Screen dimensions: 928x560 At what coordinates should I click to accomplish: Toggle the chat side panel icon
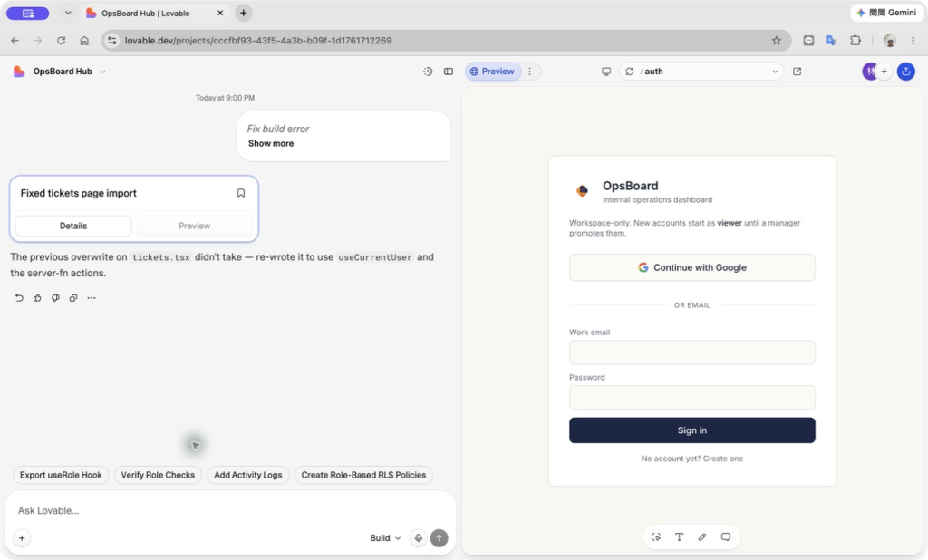(449, 71)
